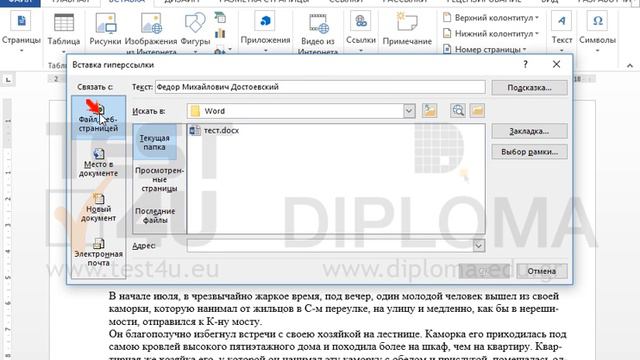
Task: Close the Вставка гиперссылки dialog
Action: (556, 64)
